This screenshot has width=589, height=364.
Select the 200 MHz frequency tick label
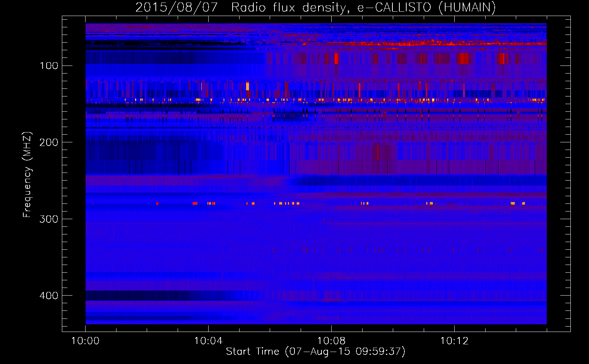pos(49,142)
